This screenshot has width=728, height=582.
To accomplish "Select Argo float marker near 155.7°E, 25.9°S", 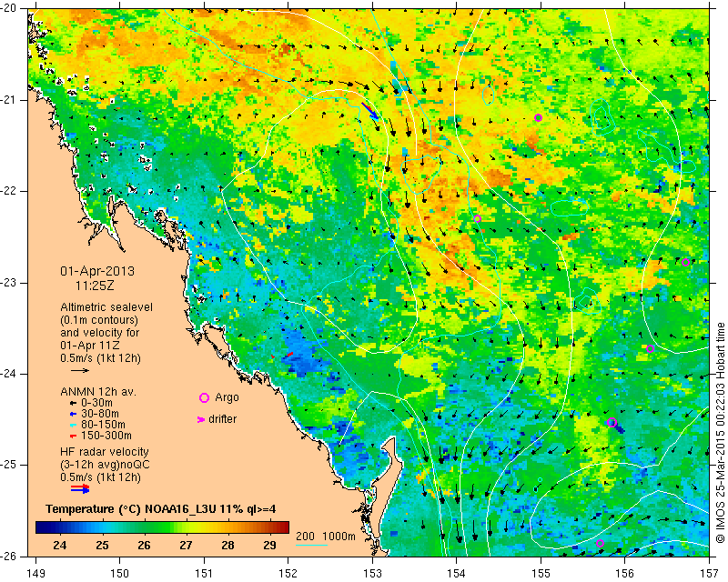I will tap(600, 544).
